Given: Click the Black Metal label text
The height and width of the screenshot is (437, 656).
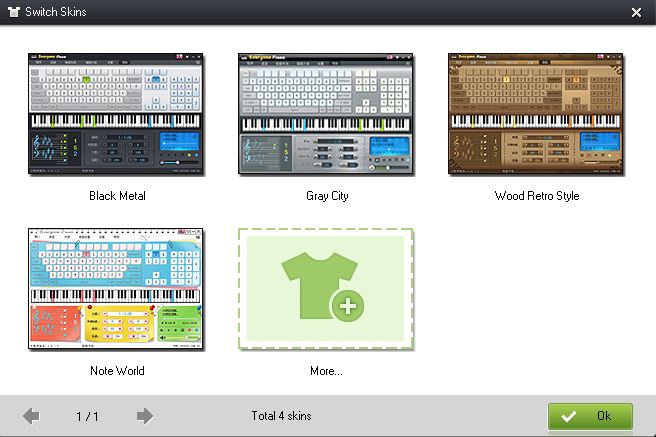Looking at the screenshot, I should point(118,196).
